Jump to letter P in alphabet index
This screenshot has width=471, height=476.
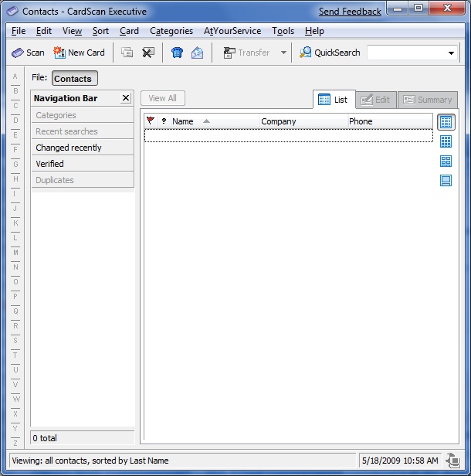(15, 296)
